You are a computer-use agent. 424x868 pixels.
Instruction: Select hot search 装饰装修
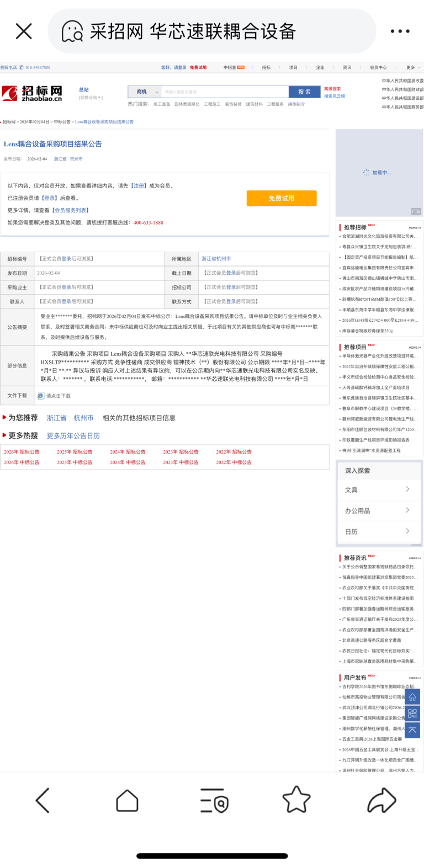point(234,104)
